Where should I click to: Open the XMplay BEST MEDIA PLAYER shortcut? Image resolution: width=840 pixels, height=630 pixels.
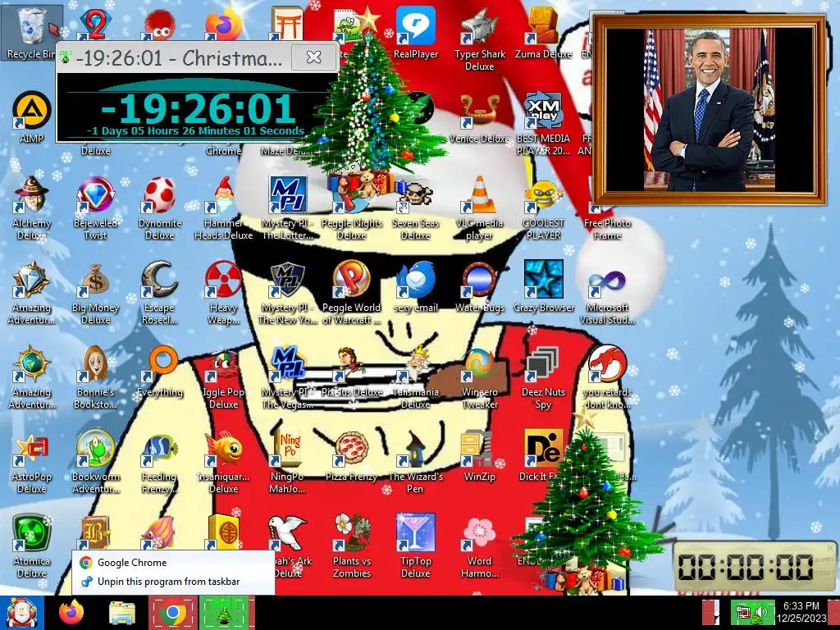[x=543, y=123]
